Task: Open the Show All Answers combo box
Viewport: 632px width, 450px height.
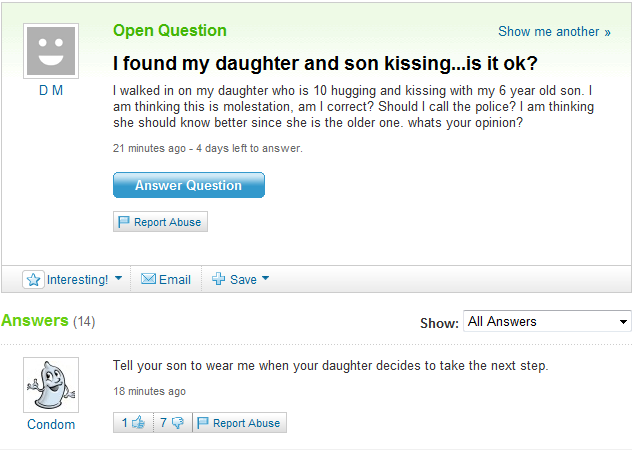Action: pyautogui.click(x=547, y=322)
